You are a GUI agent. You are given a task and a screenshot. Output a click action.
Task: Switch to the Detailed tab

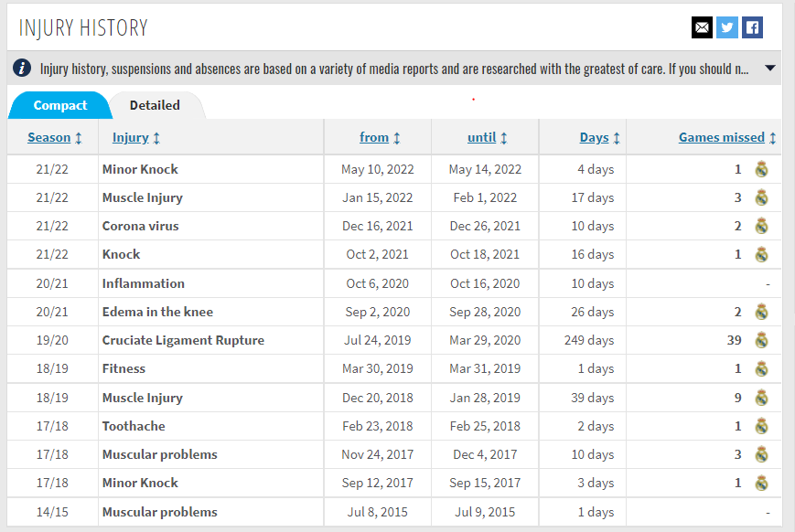tap(155, 105)
